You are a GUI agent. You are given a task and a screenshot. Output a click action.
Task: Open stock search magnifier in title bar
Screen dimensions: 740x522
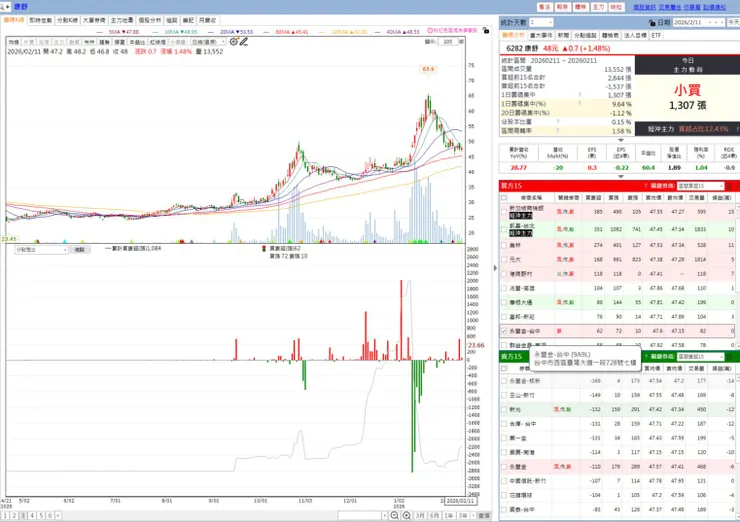tap(4, 7)
